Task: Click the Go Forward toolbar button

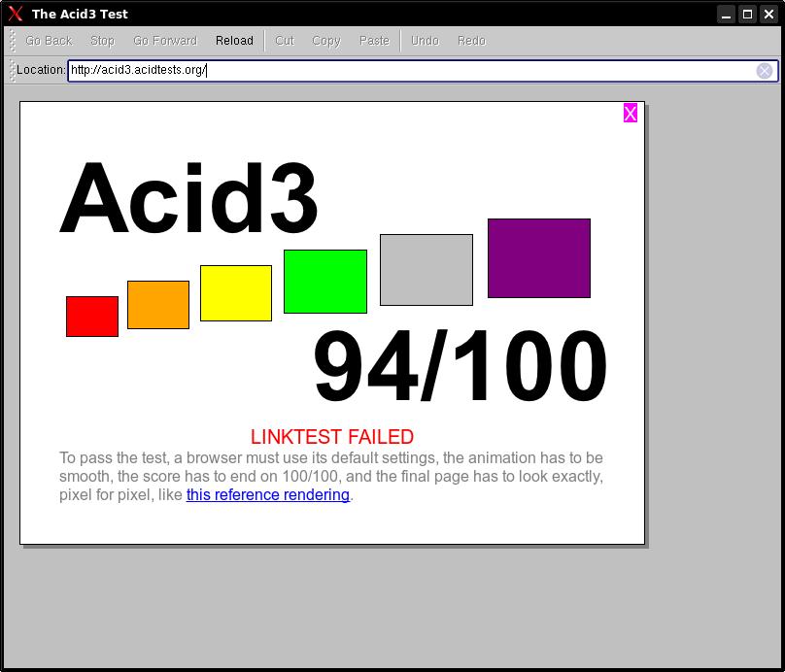Action: click(x=165, y=41)
